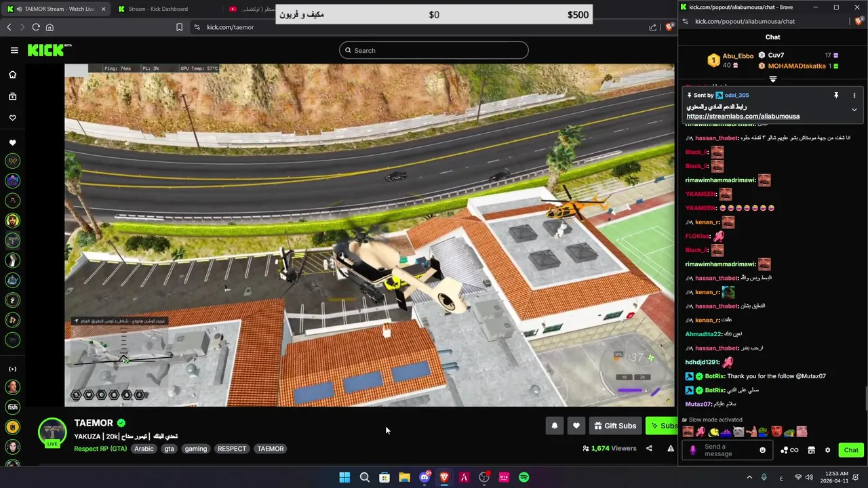Click the browser back arrow

coord(9,27)
